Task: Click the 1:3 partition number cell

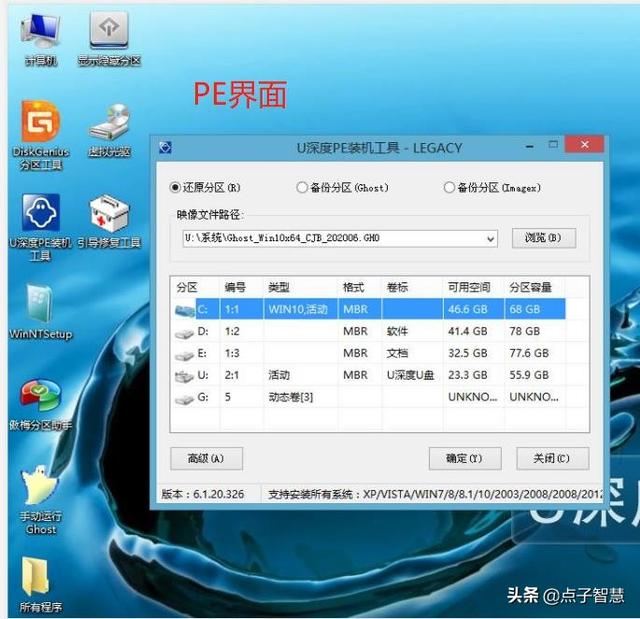Action: tap(241, 353)
